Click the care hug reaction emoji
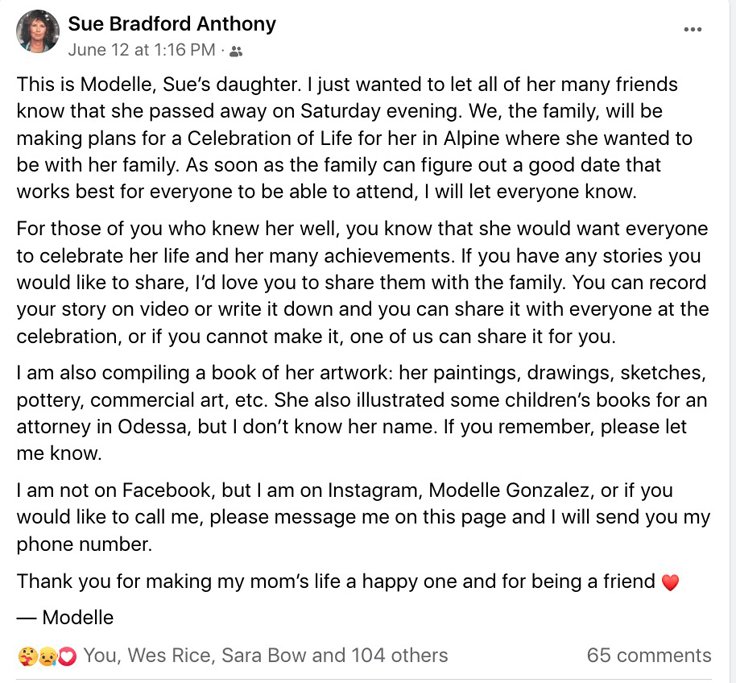736x683 pixels. point(26,656)
